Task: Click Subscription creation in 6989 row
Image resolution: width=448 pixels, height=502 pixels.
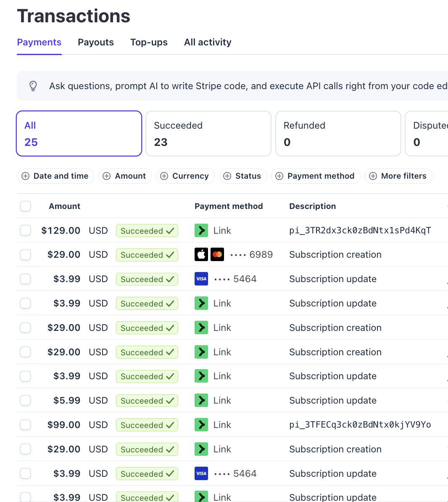Action: tap(335, 254)
